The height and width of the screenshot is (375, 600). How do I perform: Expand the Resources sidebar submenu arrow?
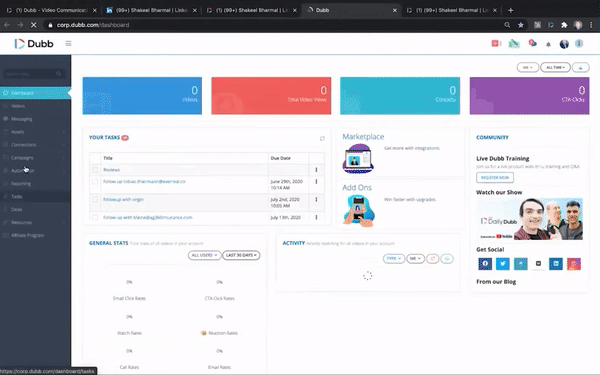point(64,222)
